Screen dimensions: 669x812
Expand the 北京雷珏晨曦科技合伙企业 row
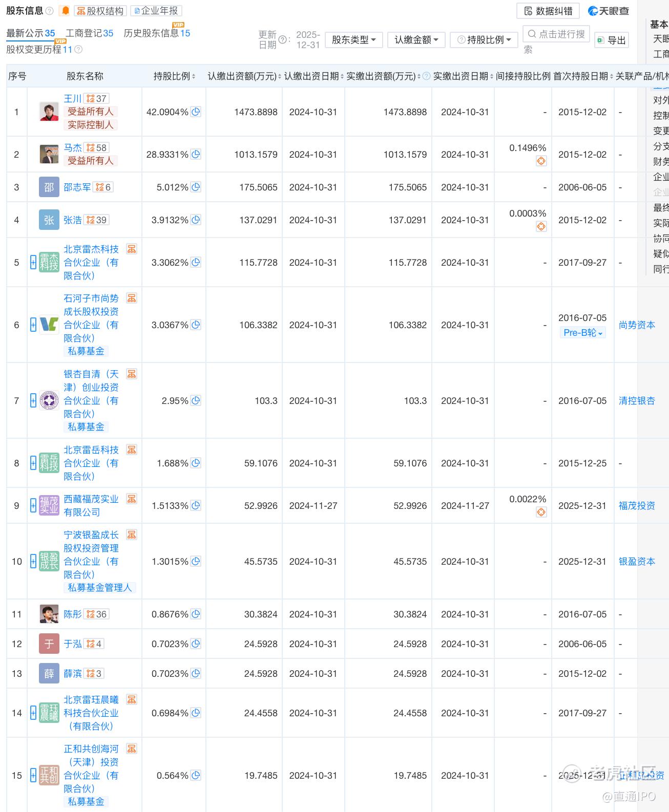click(33, 713)
